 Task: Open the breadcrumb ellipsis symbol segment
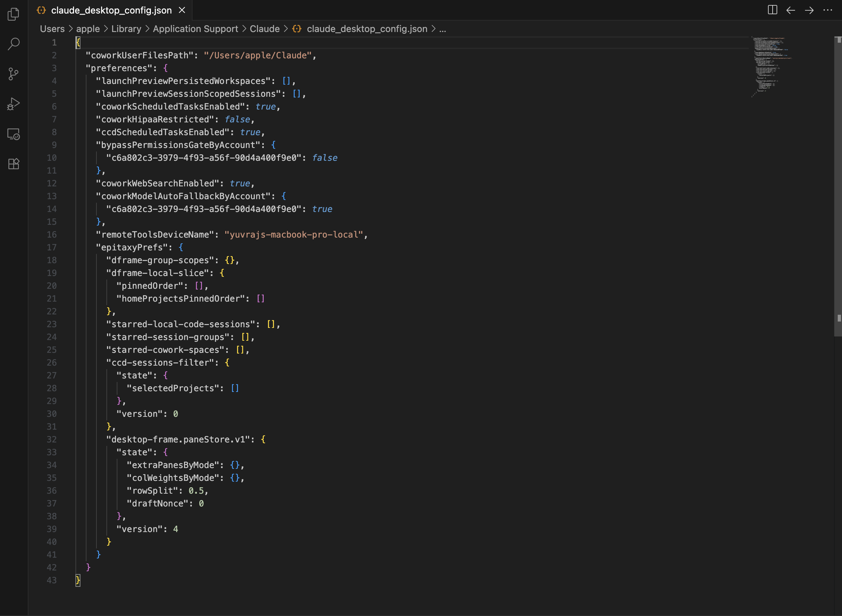click(x=442, y=29)
